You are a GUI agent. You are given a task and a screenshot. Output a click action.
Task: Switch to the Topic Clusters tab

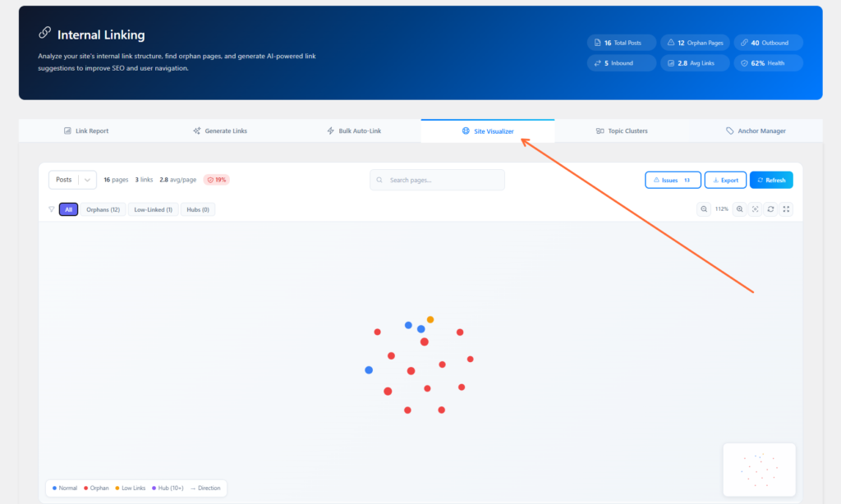click(622, 130)
